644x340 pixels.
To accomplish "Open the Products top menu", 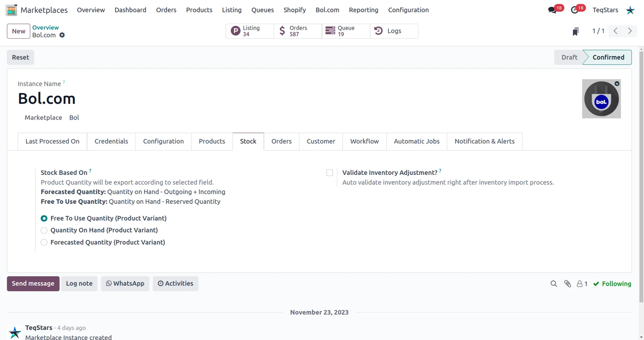I will coord(199,10).
